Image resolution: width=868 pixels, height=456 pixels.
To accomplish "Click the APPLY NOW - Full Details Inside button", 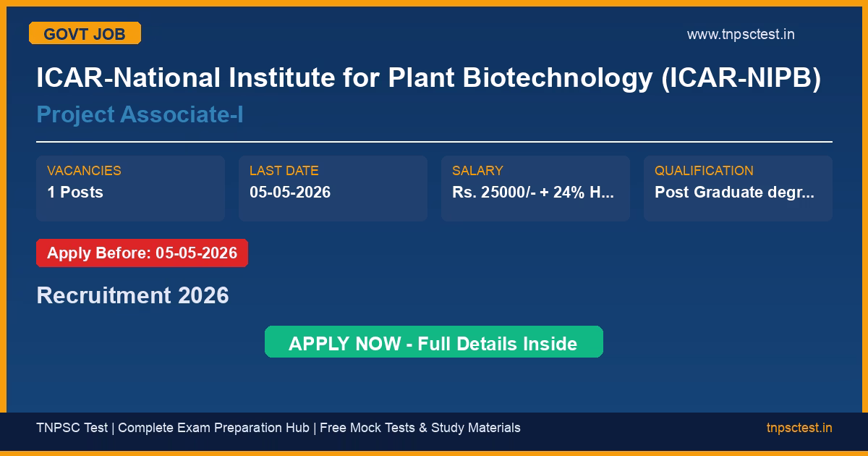I will (433, 342).
